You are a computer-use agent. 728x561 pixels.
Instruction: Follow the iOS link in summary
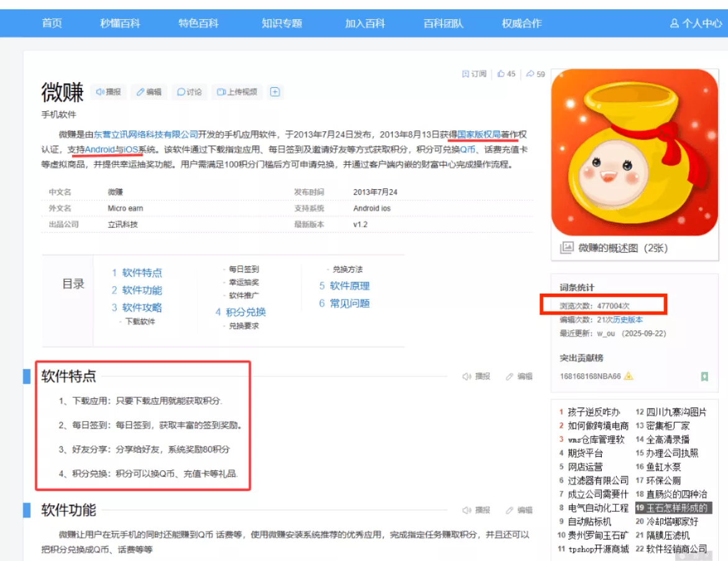tap(131, 149)
